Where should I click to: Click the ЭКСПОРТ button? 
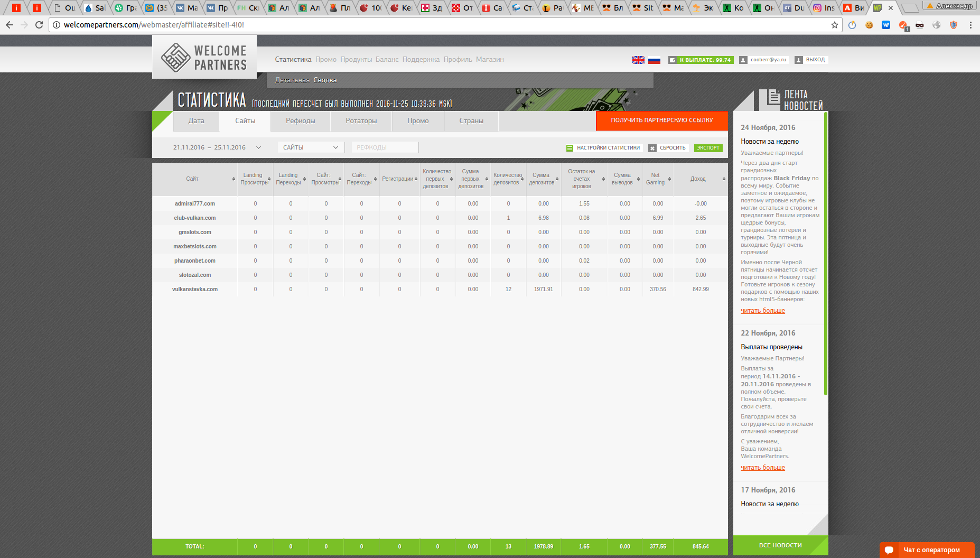pyautogui.click(x=708, y=148)
